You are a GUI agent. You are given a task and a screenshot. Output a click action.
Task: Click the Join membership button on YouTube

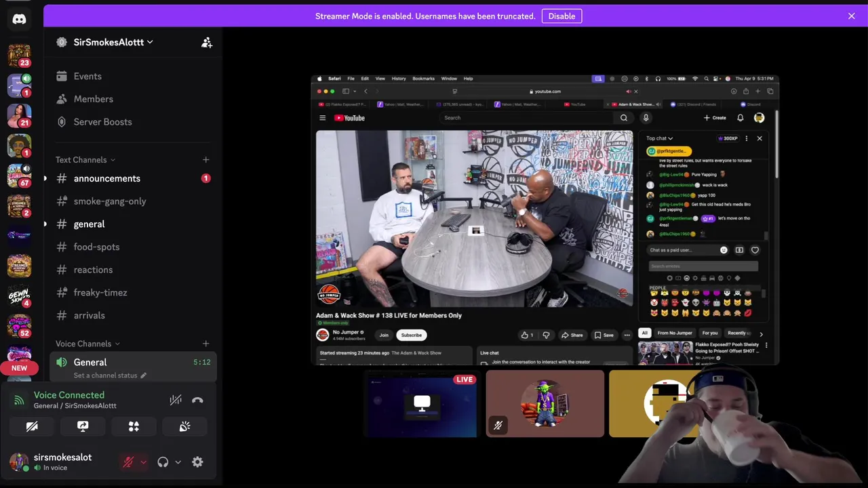coord(384,335)
